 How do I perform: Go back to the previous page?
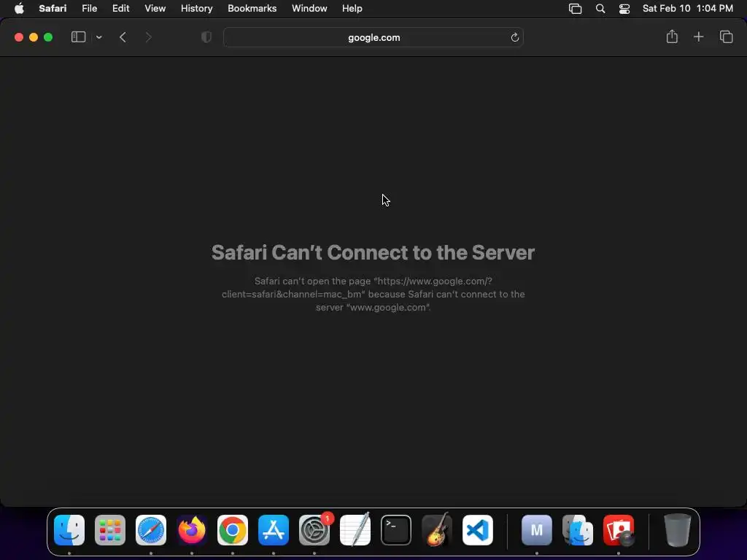coord(123,37)
